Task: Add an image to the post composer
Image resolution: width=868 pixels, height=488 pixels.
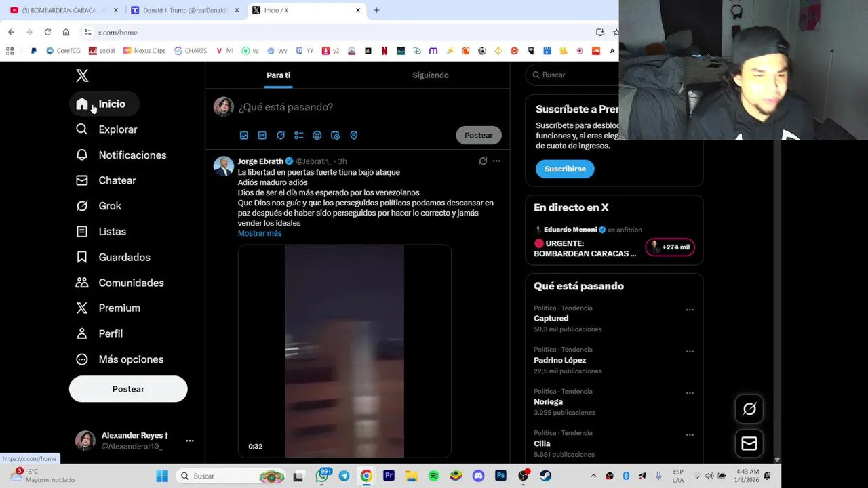Action: [244, 136]
